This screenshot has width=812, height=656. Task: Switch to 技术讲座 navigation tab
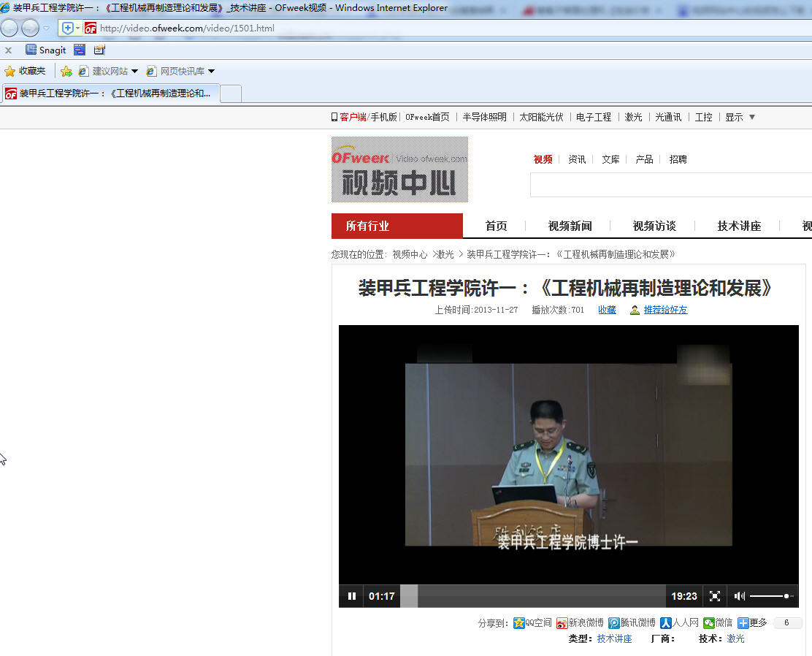coord(739,226)
